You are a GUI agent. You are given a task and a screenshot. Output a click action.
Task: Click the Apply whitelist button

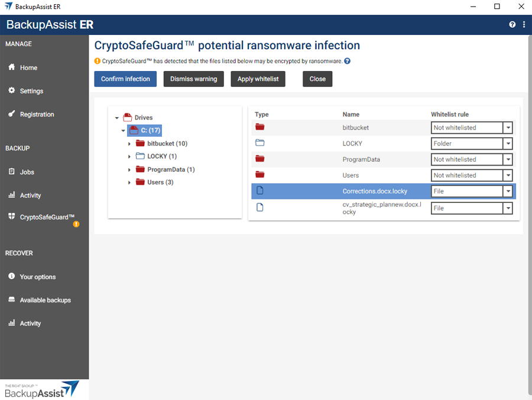coord(258,79)
